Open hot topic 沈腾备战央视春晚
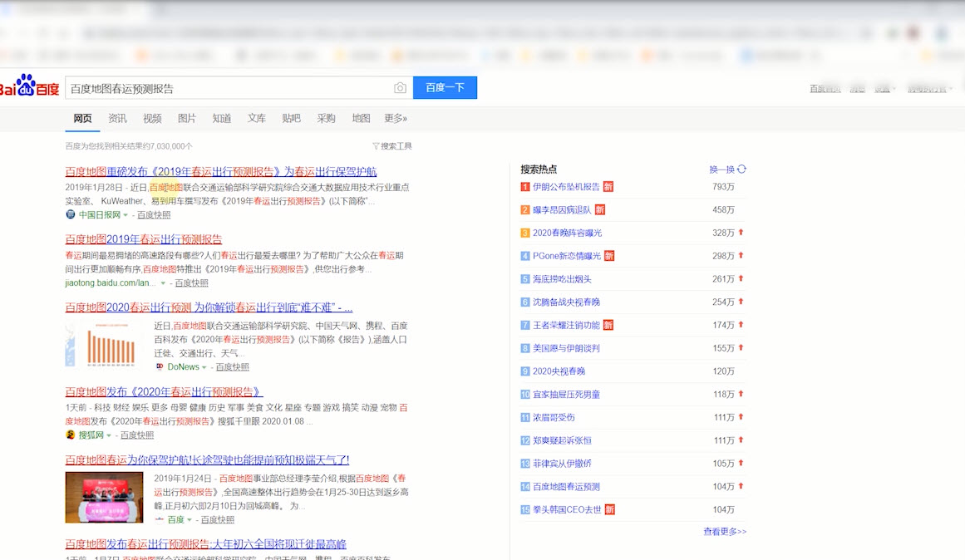This screenshot has width=965, height=560. 566,302
